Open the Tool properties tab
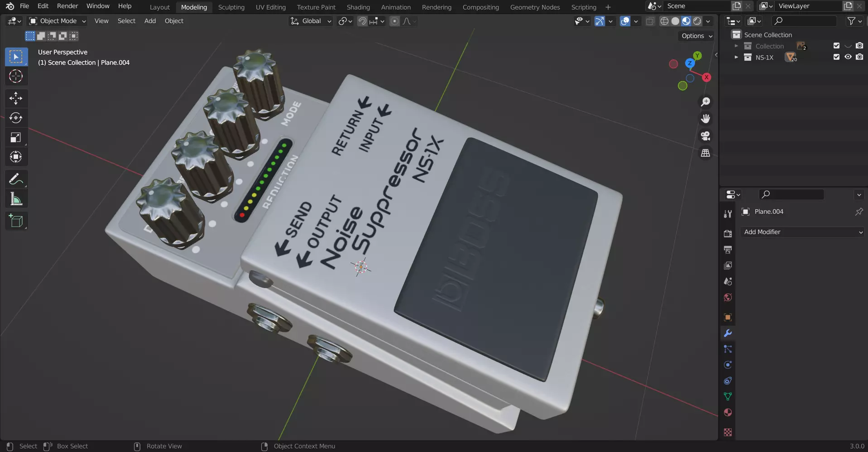The height and width of the screenshot is (452, 868). point(728,214)
